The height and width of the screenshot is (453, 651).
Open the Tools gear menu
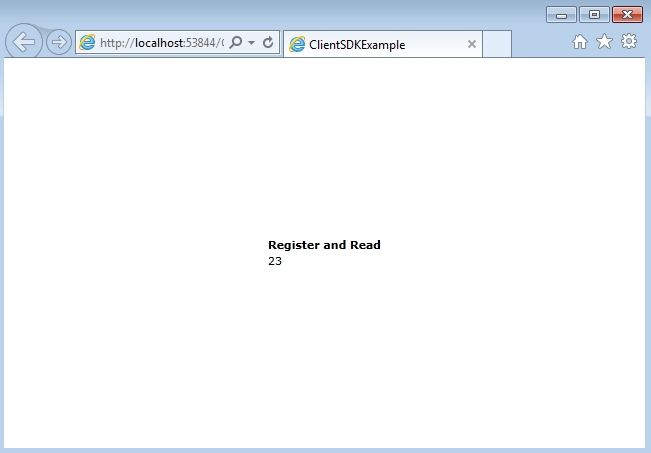click(629, 41)
